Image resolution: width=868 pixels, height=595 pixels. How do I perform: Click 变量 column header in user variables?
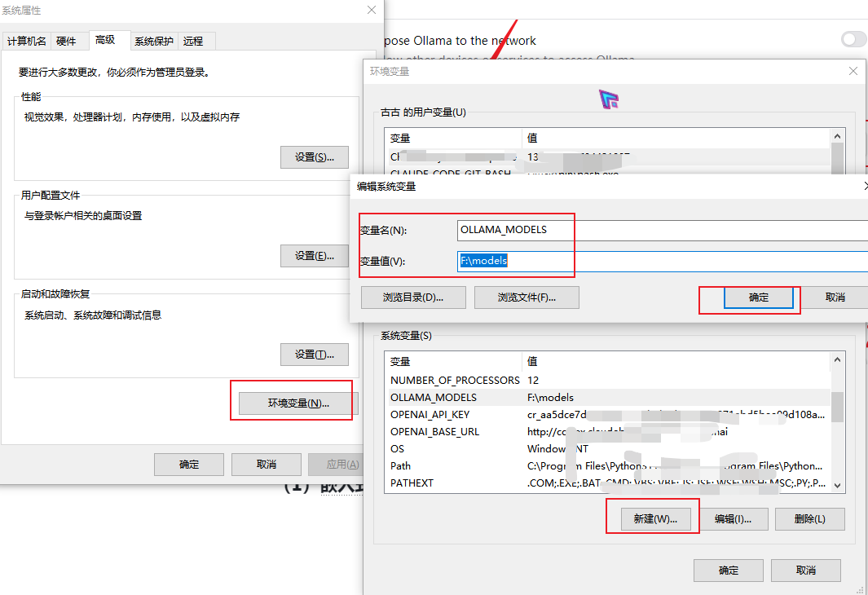point(454,138)
